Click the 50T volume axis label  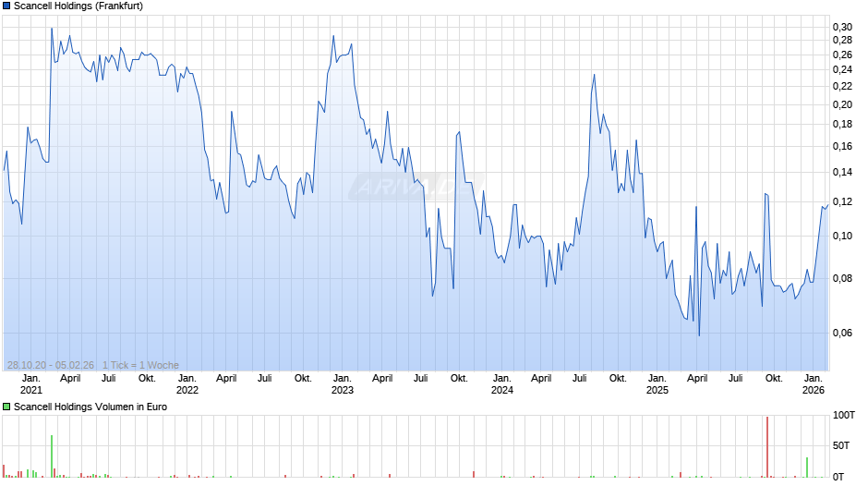click(841, 445)
